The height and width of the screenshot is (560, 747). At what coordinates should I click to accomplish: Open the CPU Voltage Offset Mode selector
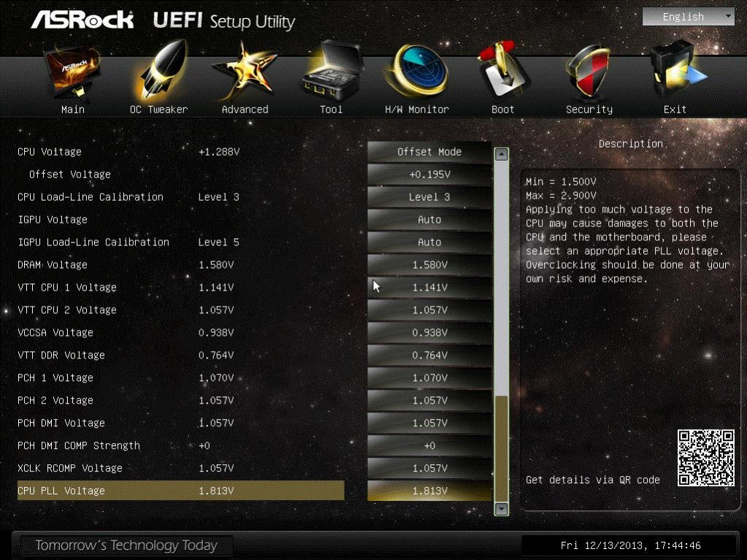(429, 152)
